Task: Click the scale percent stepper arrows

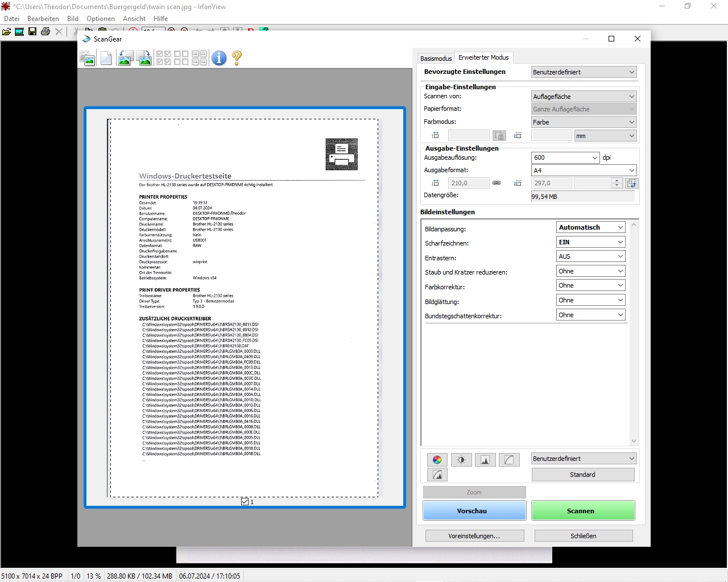Action: click(x=617, y=183)
